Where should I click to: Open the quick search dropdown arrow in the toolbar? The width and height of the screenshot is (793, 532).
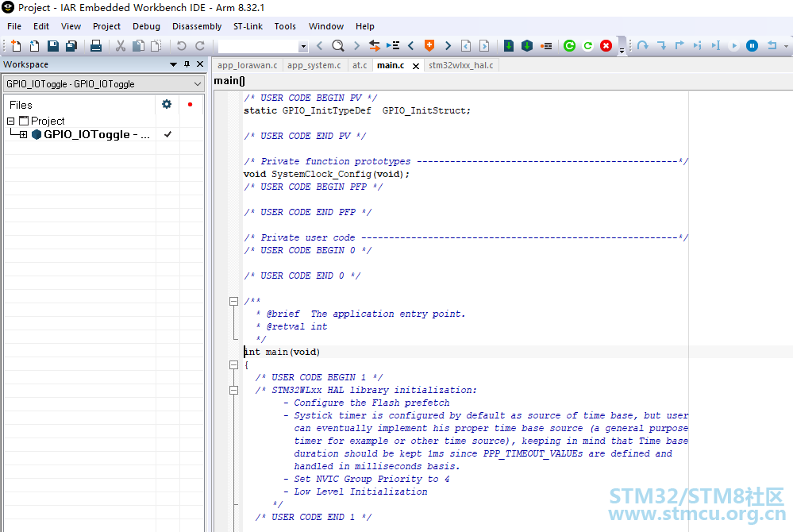click(x=303, y=47)
